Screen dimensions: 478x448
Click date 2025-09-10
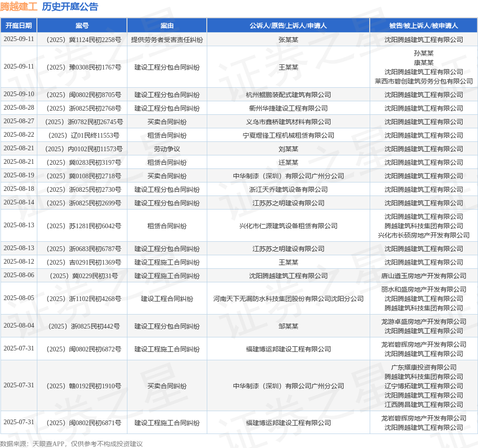[x=19, y=94]
